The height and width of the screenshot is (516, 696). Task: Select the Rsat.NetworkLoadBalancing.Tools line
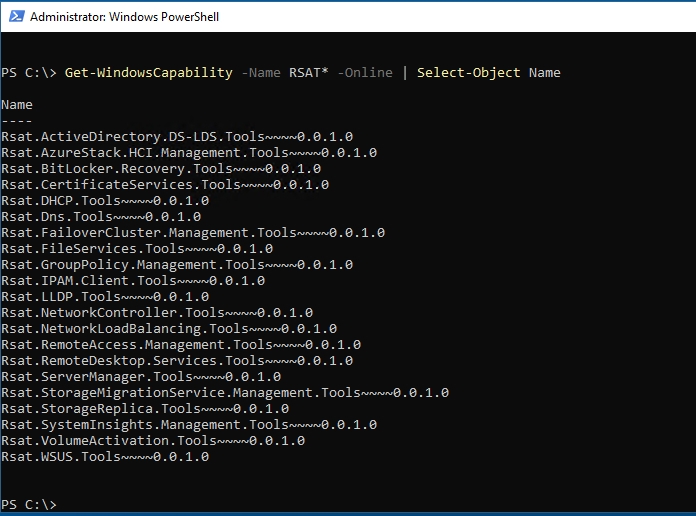tap(169, 329)
